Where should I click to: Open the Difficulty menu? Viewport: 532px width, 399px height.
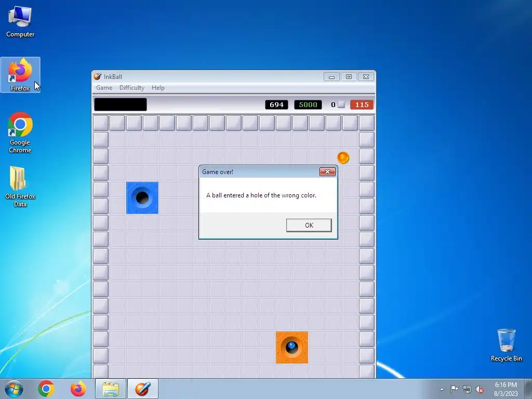pos(131,87)
